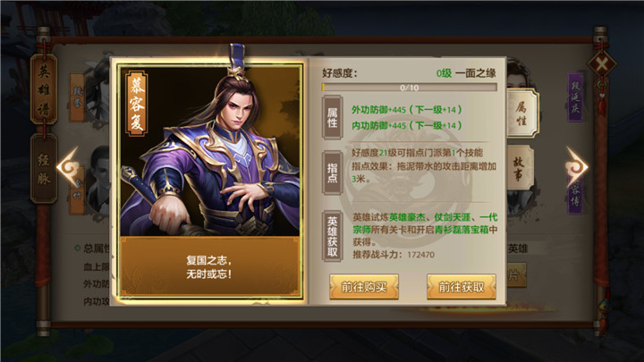
Task: Open the 英雄豪杰 trial link
Action: coord(407,217)
